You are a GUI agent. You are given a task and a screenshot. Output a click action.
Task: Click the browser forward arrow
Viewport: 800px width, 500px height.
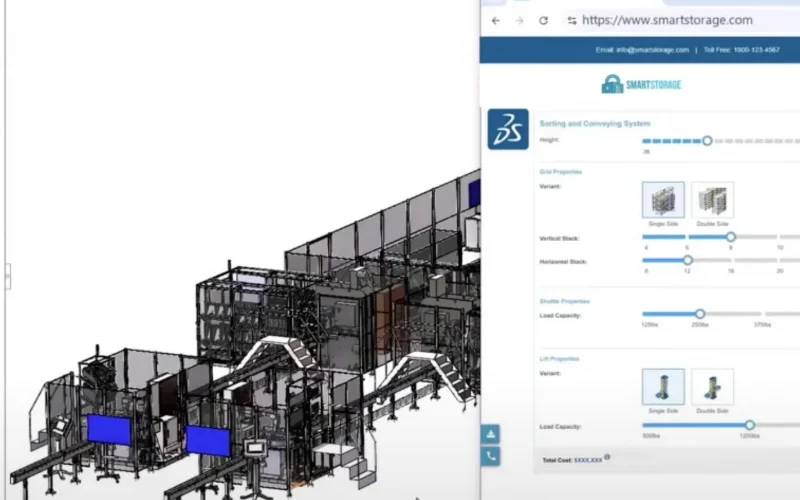coord(519,20)
